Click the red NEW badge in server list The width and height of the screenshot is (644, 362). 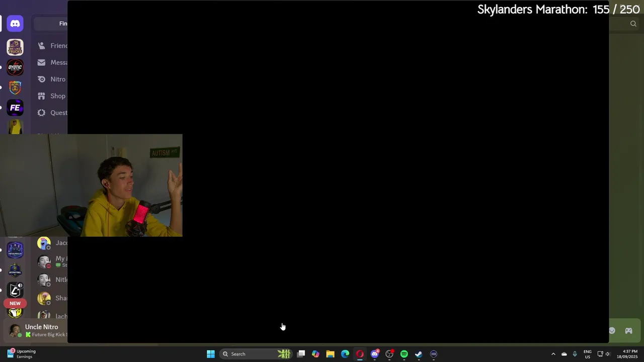click(15, 303)
